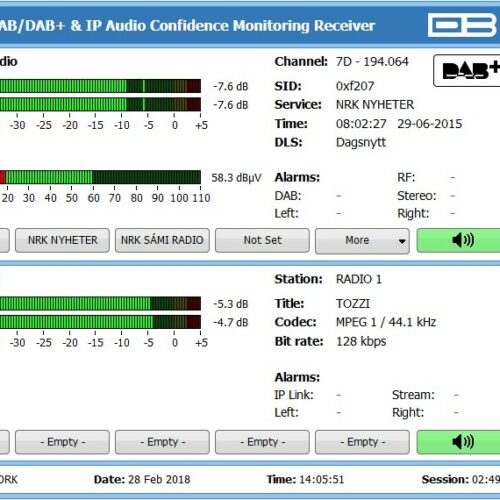The width and height of the screenshot is (500, 500).
Task: Click the DAB time 08:02:27
Action: 361,124
